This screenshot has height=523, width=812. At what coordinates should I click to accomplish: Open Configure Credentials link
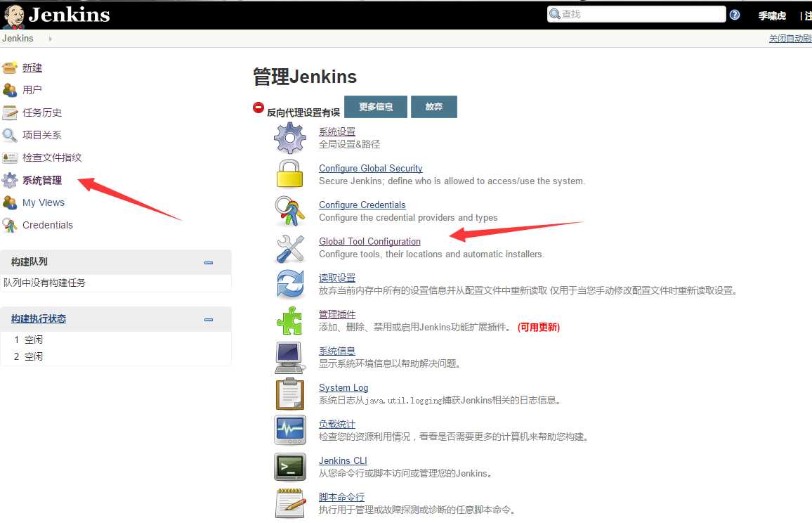(x=362, y=205)
